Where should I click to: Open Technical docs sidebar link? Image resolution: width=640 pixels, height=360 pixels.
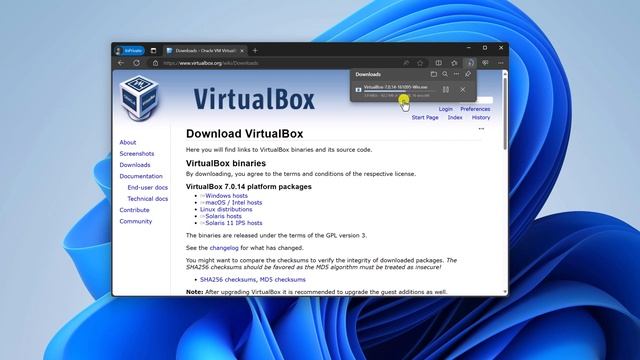coord(147,199)
